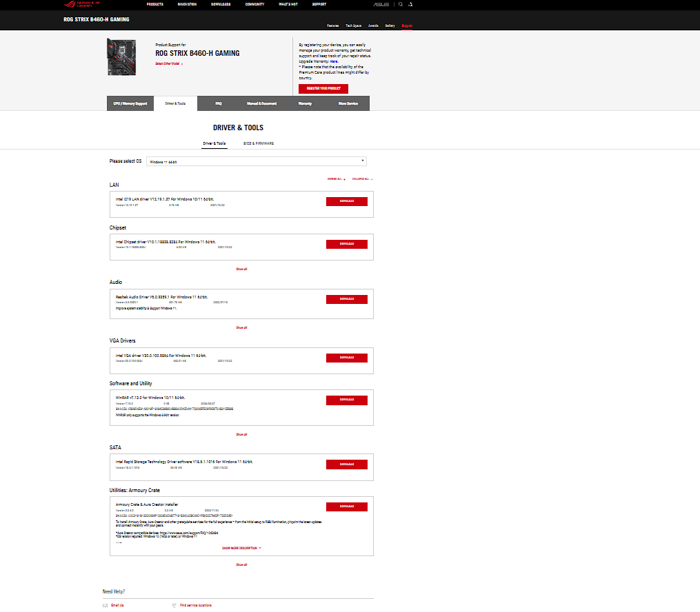700x612 pixels.
Task: Open the WHAT'S HOT menu
Action: (x=288, y=4)
